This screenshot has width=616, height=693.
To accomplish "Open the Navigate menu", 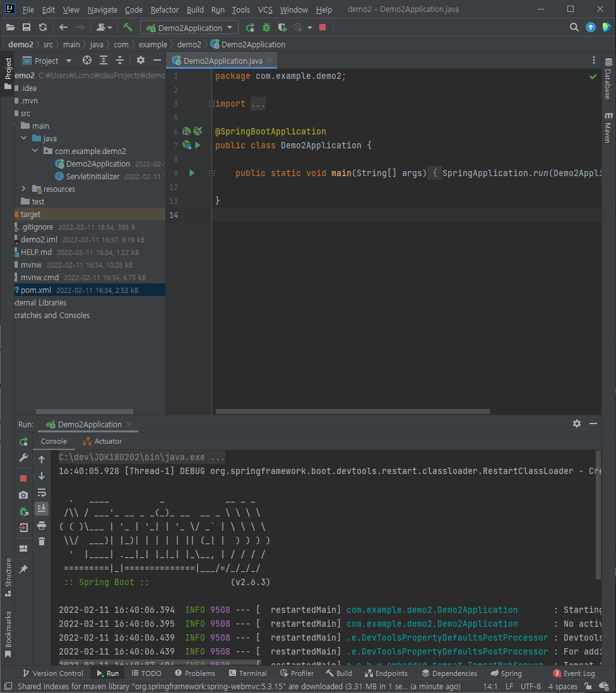I will pos(102,9).
